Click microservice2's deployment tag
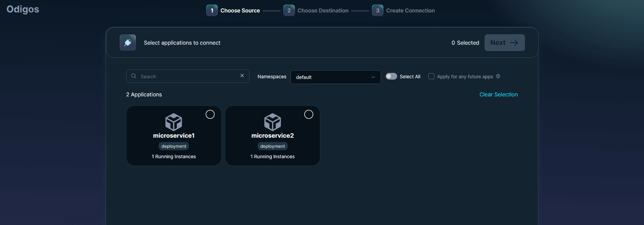Viewport: 644px width, 225px height. tap(273, 146)
